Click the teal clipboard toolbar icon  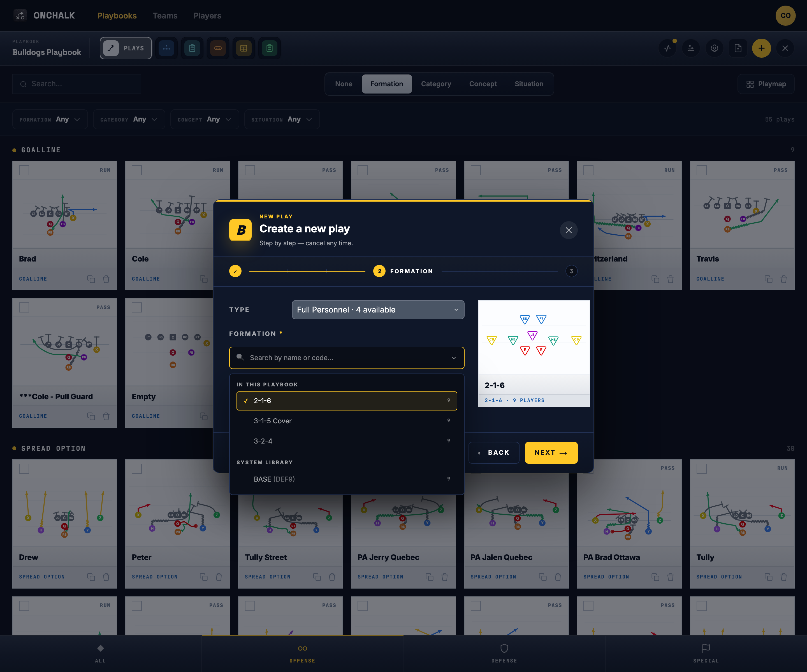pos(192,48)
